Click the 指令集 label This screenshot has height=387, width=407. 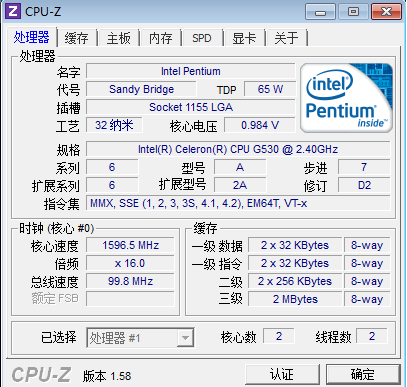pos(62,204)
